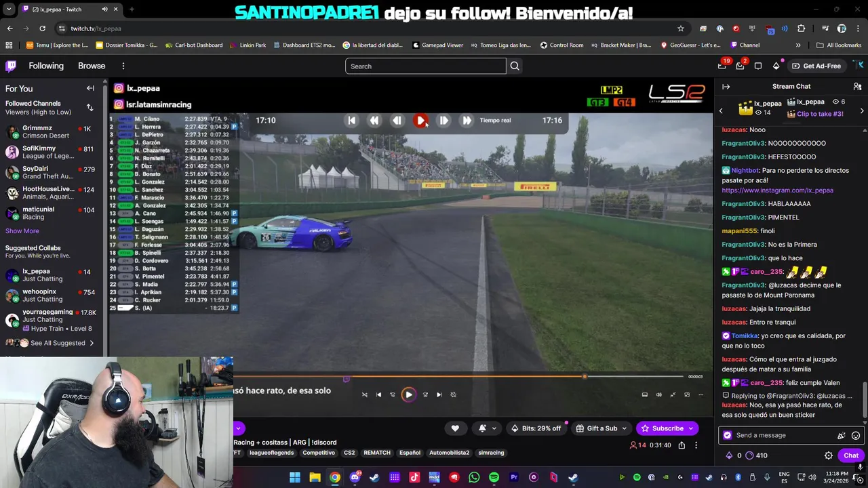The image size is (868, 488).
Task: Open Browse tab
Action: (92, 66)
